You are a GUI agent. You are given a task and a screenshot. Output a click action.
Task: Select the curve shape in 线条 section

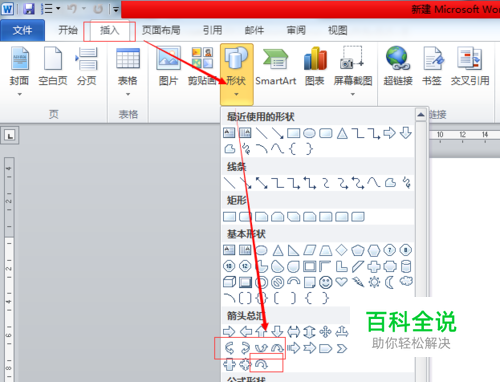[373, 183]
